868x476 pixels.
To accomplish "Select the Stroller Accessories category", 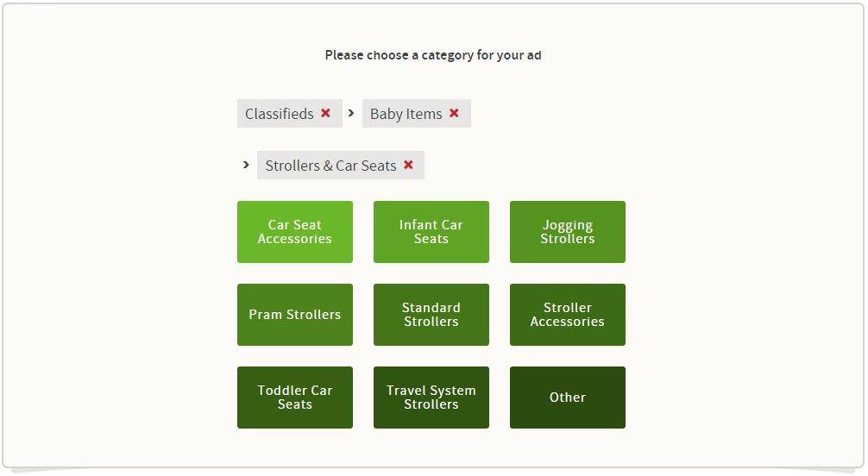I will click(568, 315).
